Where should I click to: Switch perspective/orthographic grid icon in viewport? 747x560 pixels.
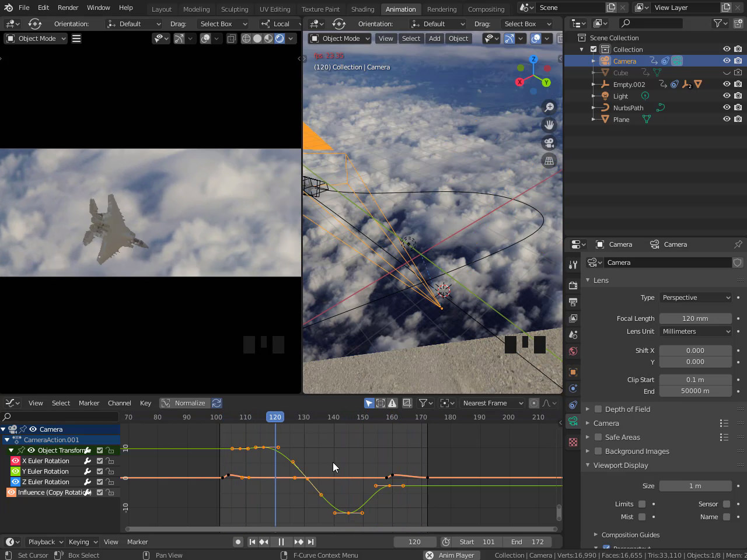pyautogui.click(x=549, y=161)
